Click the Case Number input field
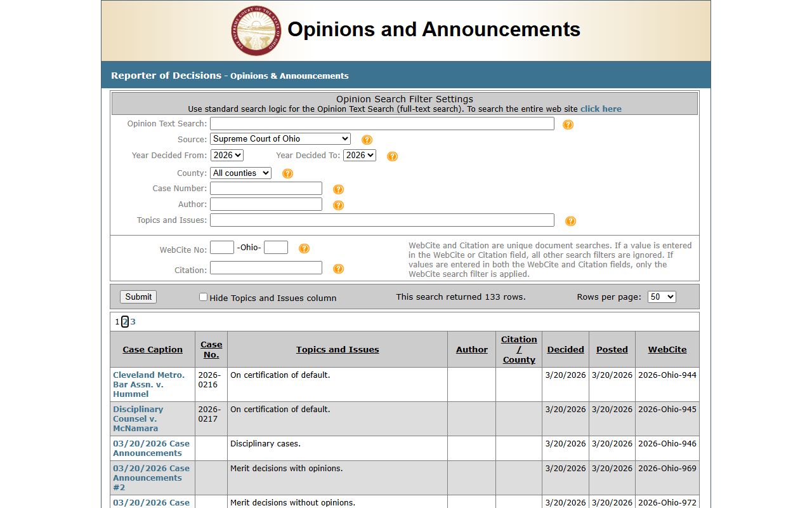This screenshot has width=812, height=508. (266, 188)
